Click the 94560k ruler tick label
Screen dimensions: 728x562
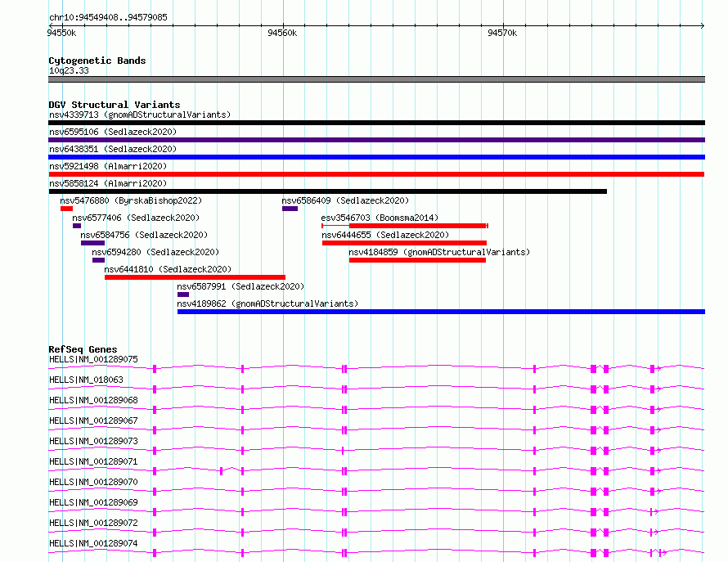[282, 33]
